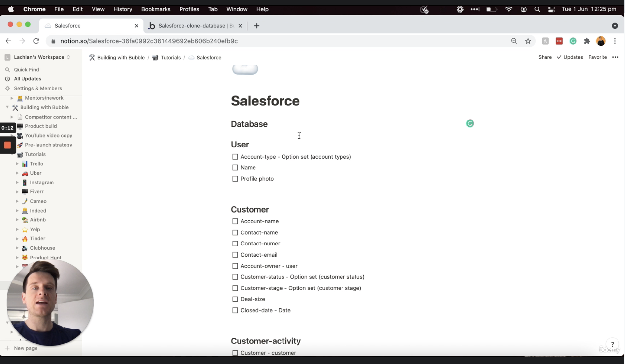This screenshot has width=625, height=364.
Task: Expand the Competitor content page
Action: coord(12,117)
